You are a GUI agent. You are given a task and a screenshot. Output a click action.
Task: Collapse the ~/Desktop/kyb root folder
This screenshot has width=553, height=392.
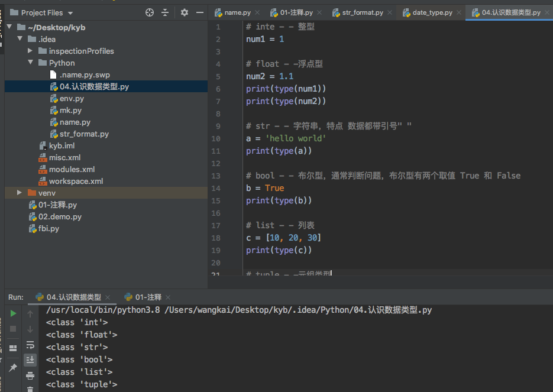click(9, 27)
